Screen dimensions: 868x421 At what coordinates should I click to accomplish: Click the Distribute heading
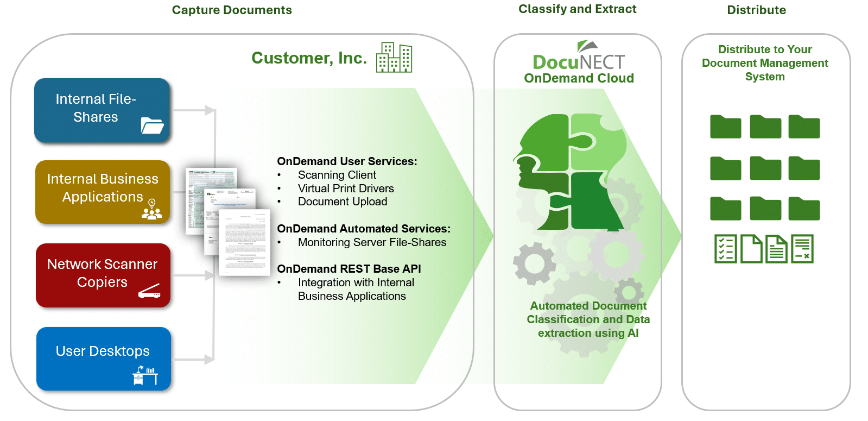[x=756, y=10]
